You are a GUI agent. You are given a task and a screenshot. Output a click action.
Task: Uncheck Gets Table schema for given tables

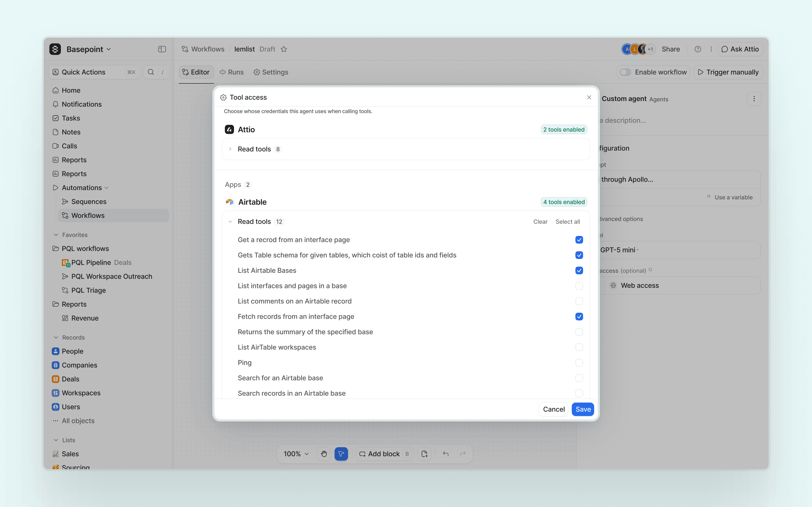[x=579, y=255]
